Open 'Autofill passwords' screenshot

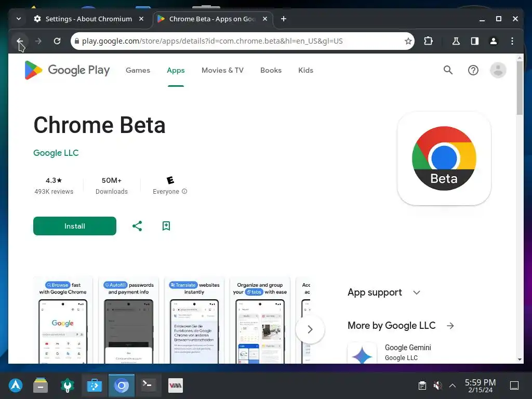[129, 321]
